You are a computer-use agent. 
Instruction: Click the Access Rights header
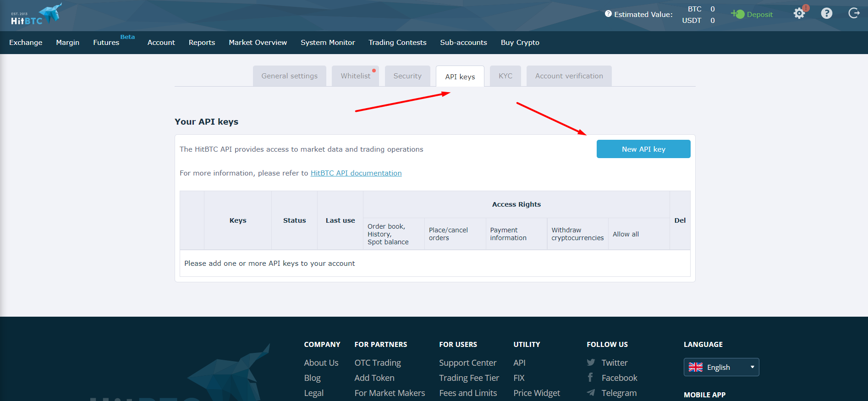click(x=516, y=204)
